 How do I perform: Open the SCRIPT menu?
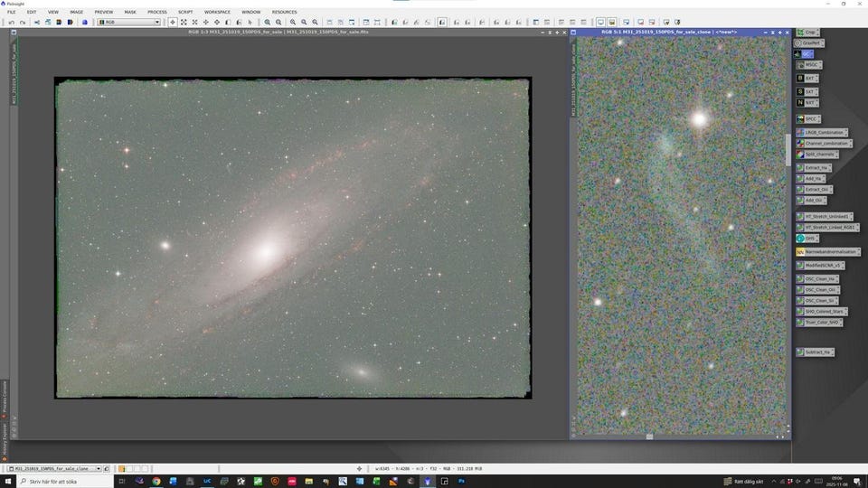184,12
